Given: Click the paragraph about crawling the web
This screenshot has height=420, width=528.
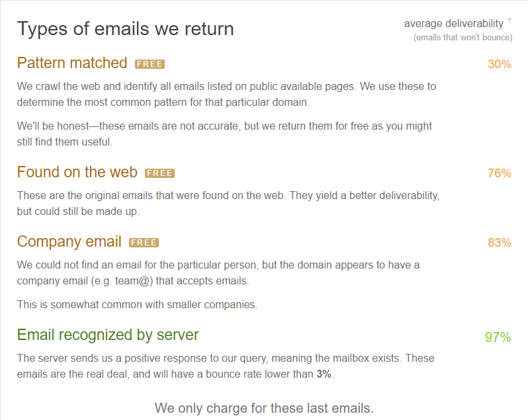Looking at the screenshot, I should click(x=227, y=94).
